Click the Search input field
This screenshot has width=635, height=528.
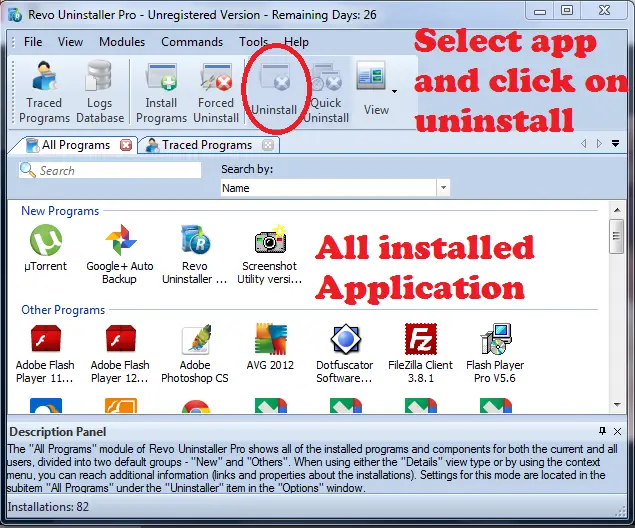click(110, 170)
